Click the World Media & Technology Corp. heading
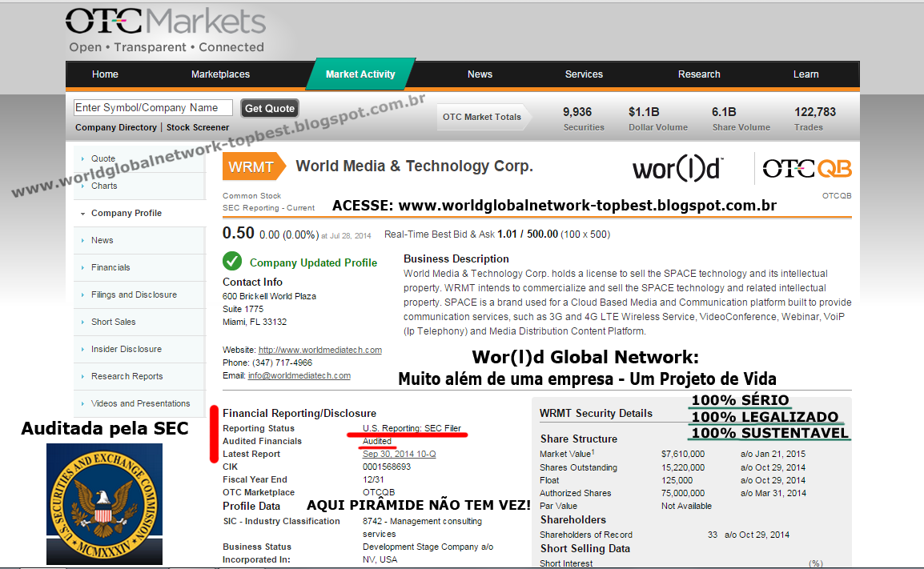 click(414, 166)
